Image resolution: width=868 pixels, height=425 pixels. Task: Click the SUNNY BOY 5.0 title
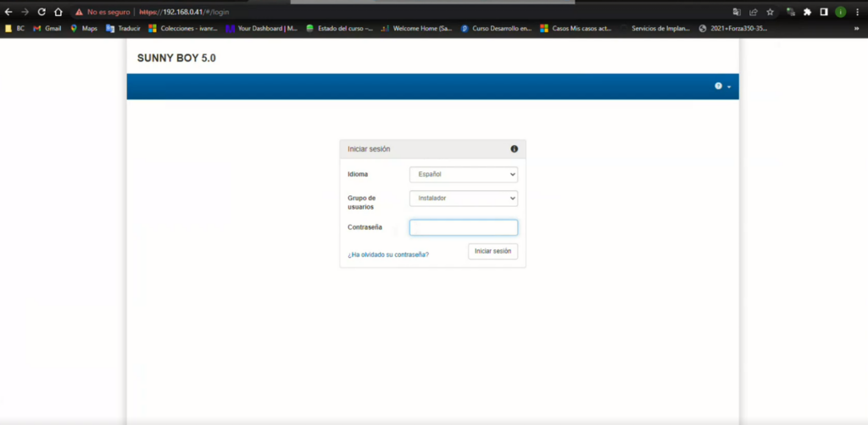pyautogui.click(x=176, y=59)
